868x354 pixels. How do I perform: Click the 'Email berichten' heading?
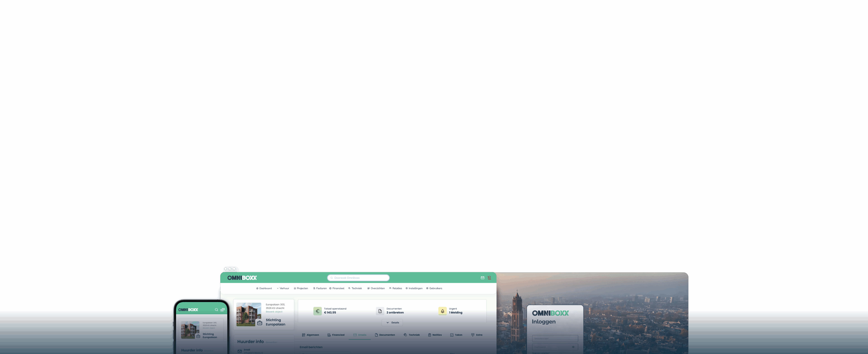click(x=311, y=347)
